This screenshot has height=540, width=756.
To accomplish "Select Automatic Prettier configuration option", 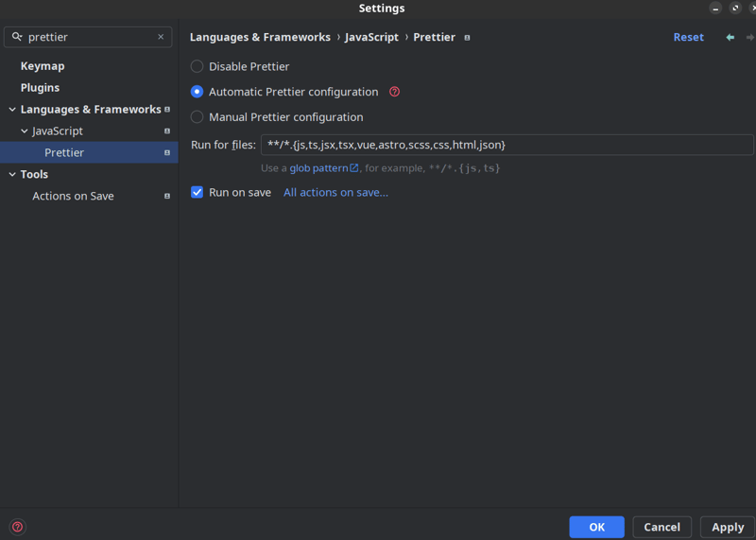I will (197, 92).
